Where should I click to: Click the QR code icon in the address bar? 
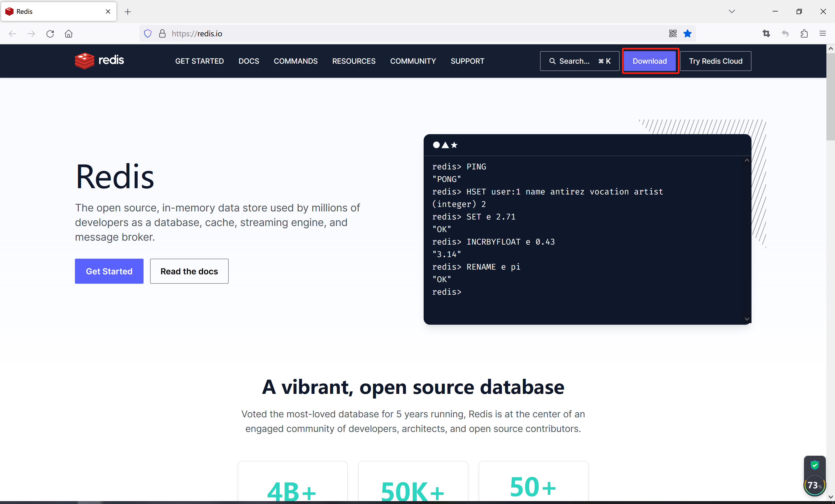(673, 33)
